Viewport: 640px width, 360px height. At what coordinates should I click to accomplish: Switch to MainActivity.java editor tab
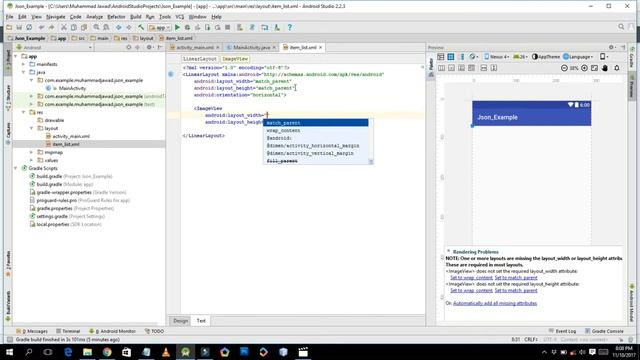[x=251, y=47]
